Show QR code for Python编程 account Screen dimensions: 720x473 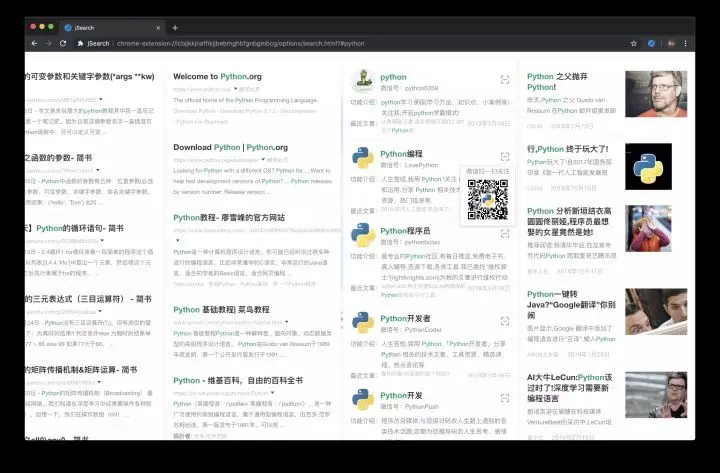coord(505,156)
